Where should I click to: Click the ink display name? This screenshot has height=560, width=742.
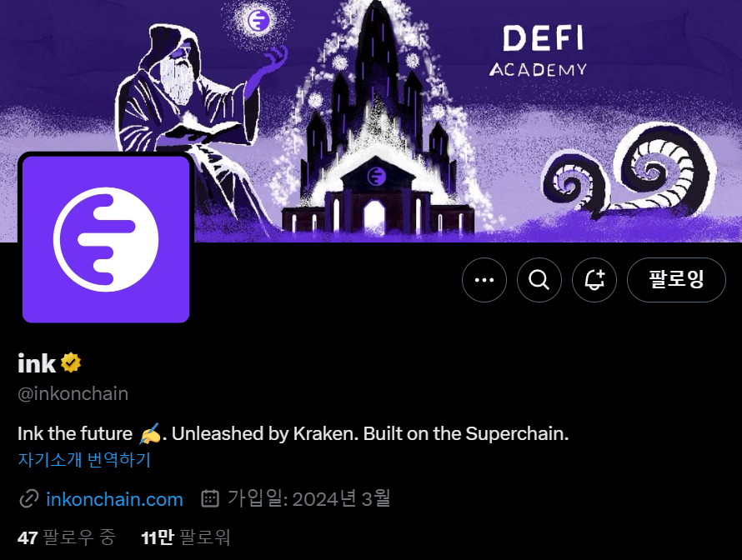37,363
